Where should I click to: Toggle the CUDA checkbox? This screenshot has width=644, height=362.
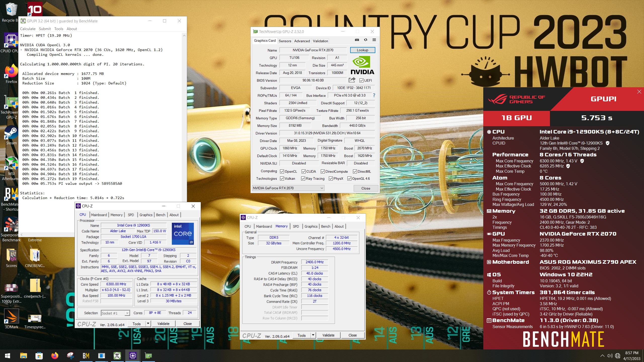303,171
